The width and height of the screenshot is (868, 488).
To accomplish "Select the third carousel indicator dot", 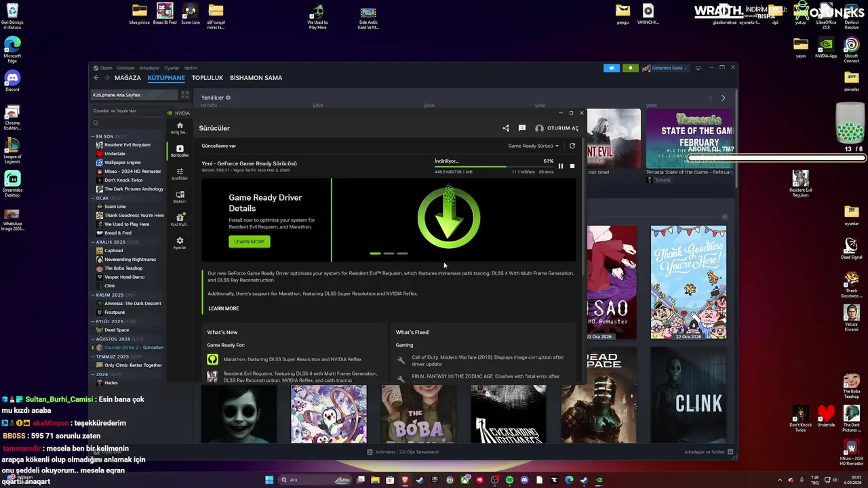I will 402,253.
